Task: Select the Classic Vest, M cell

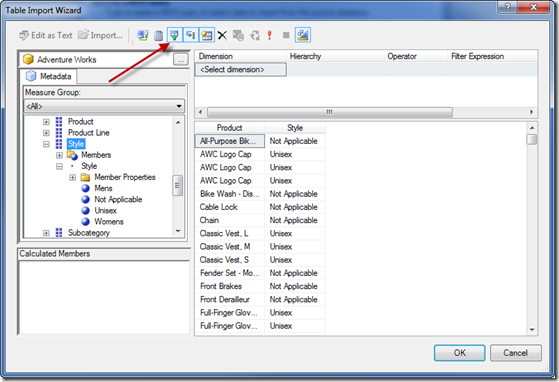Action: click(230, 247)
